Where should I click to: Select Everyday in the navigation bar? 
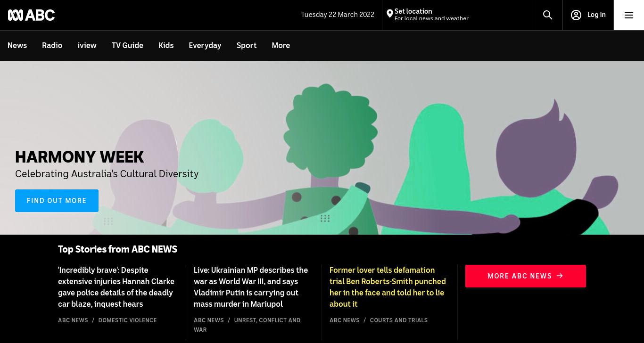pyautogui.click(x=205, y=46)
